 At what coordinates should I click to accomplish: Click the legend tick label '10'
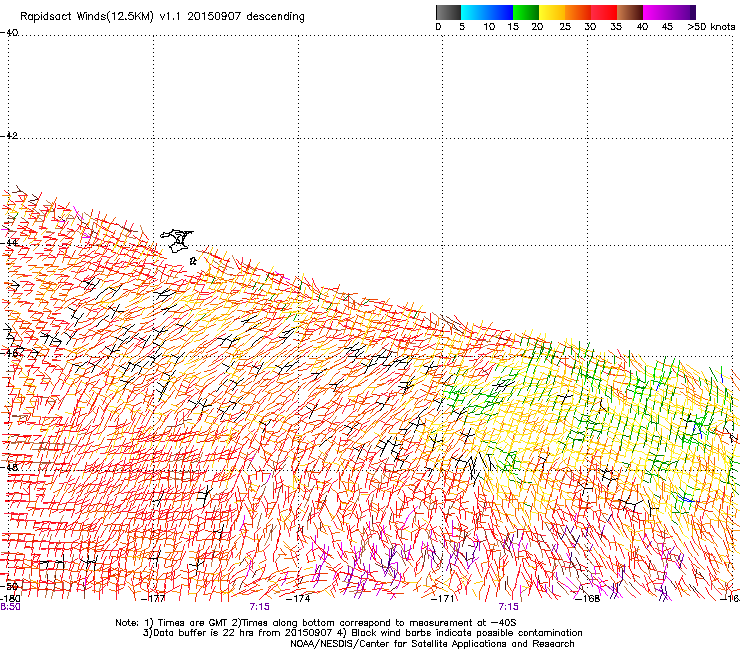point(489,27)
